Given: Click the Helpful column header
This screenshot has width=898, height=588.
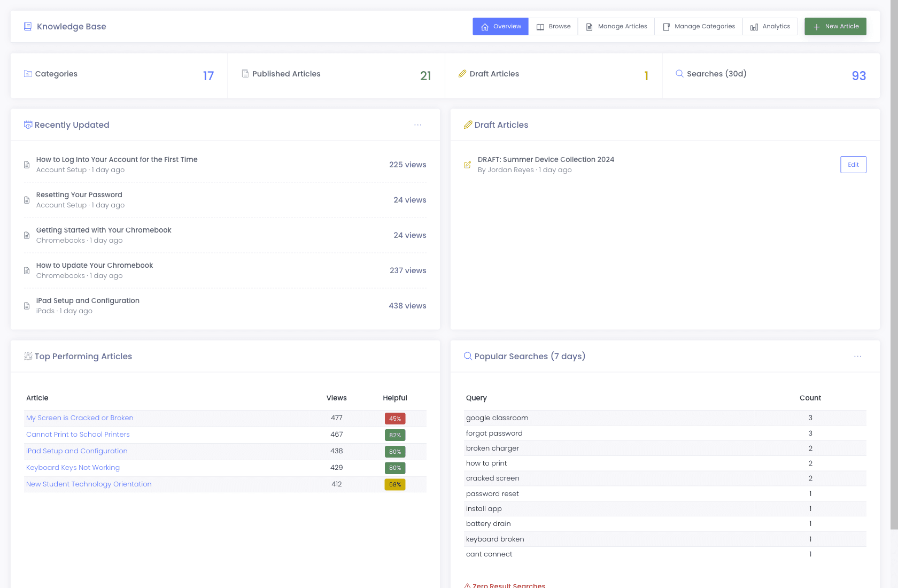Looking at the screenshot, I should (x=395, y=398).
